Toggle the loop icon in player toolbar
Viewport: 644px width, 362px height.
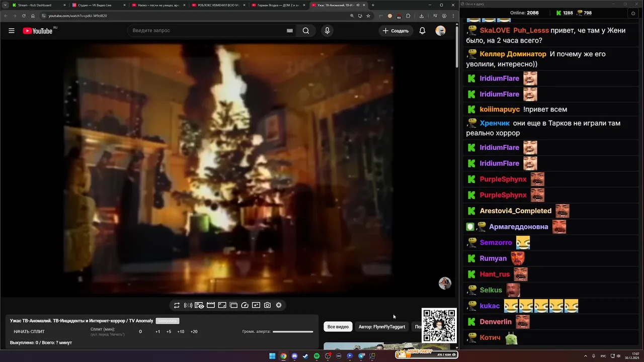click(x=177, y=305)
